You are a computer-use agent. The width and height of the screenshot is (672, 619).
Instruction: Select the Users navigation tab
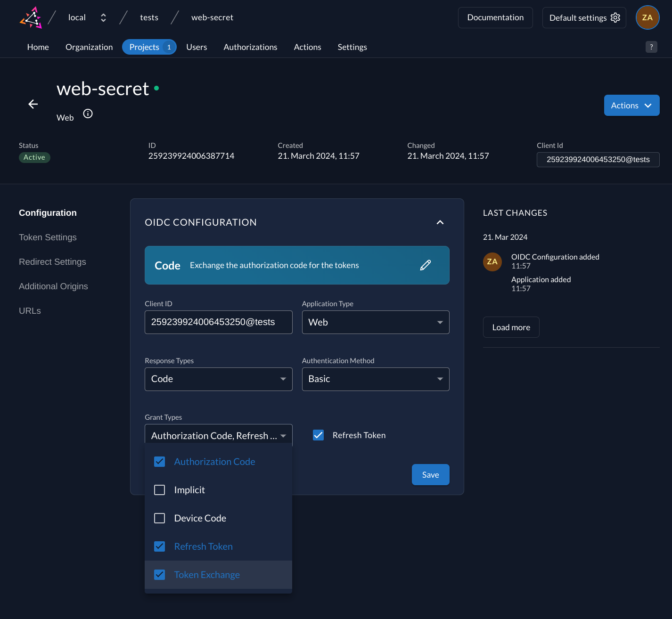pyautogui.click(x=197, y=47)
